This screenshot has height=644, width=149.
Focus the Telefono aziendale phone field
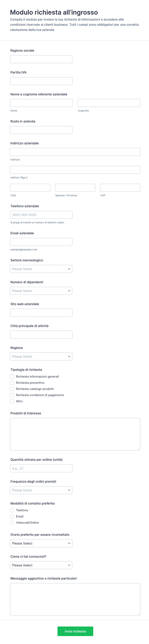[41, 215]
